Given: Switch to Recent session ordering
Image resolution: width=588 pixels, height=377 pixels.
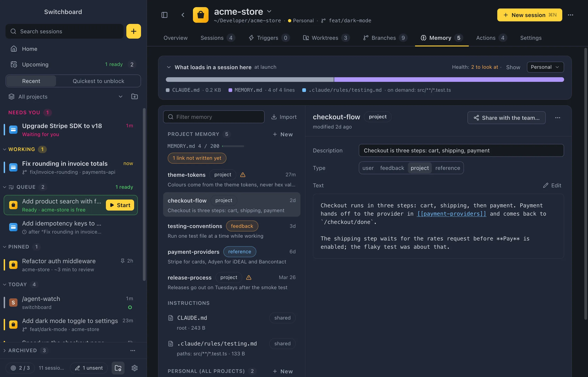Looking at the screenshot, I should [x=31, y=81].
